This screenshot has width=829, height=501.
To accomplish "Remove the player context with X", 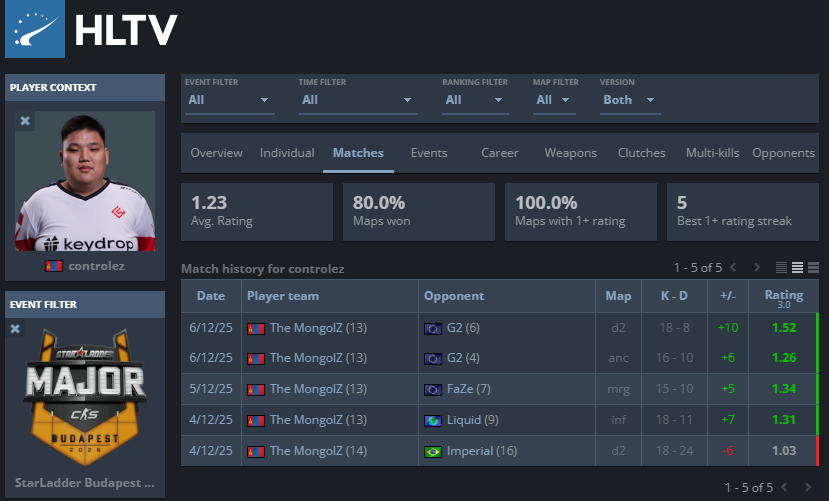I will (x=25, y=121).
